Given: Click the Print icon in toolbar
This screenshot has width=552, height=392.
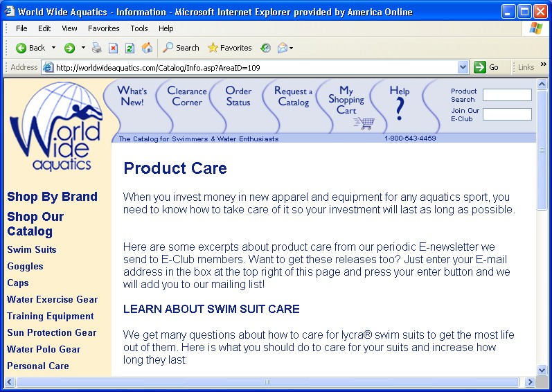Looking at the screenshot, I should [97, 48].
